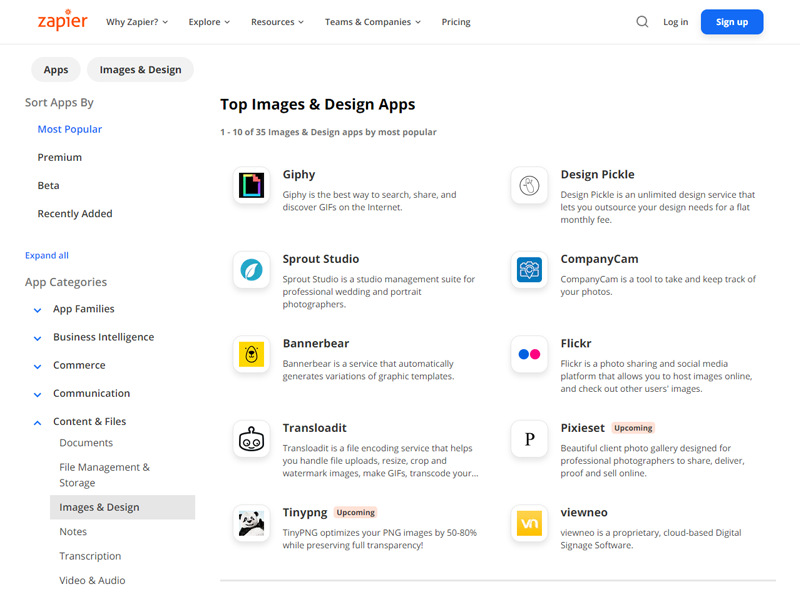
Task: Open the CompanyCam camera icon
Action: (529, 270)
